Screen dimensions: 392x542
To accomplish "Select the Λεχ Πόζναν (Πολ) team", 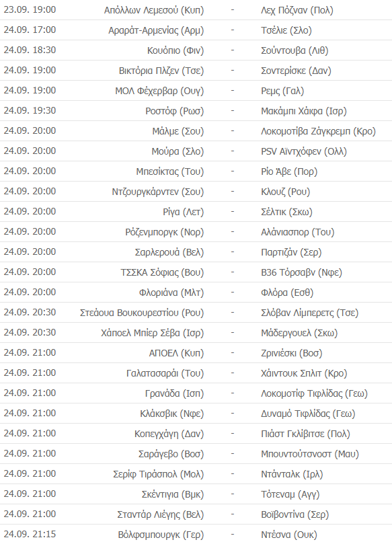I will 297,10.
